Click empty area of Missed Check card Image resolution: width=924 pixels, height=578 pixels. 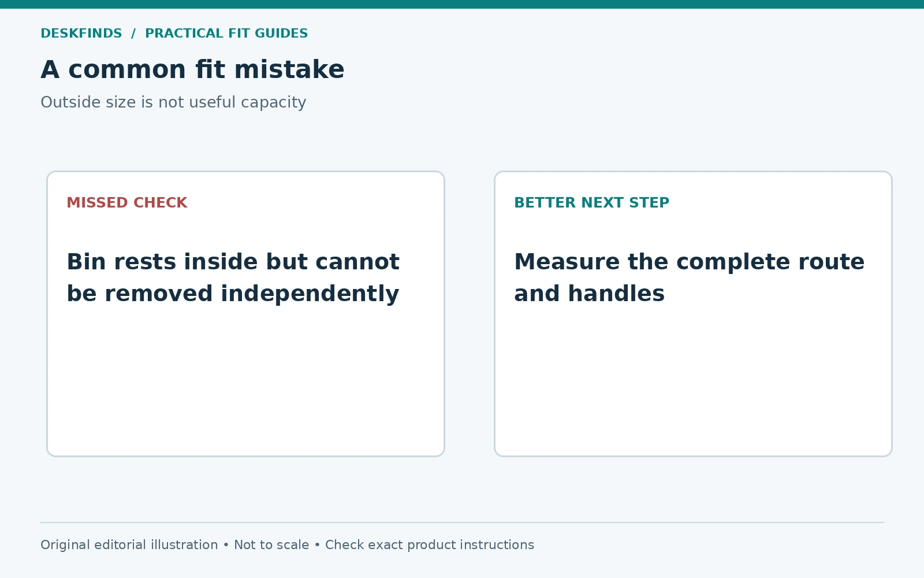[x=245, y=381]
